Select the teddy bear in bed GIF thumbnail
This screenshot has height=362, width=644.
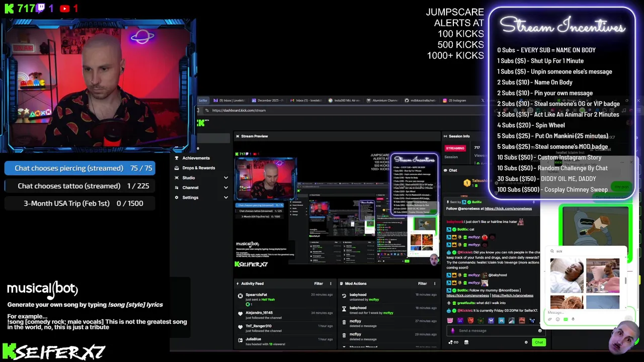tap(603, 276)
